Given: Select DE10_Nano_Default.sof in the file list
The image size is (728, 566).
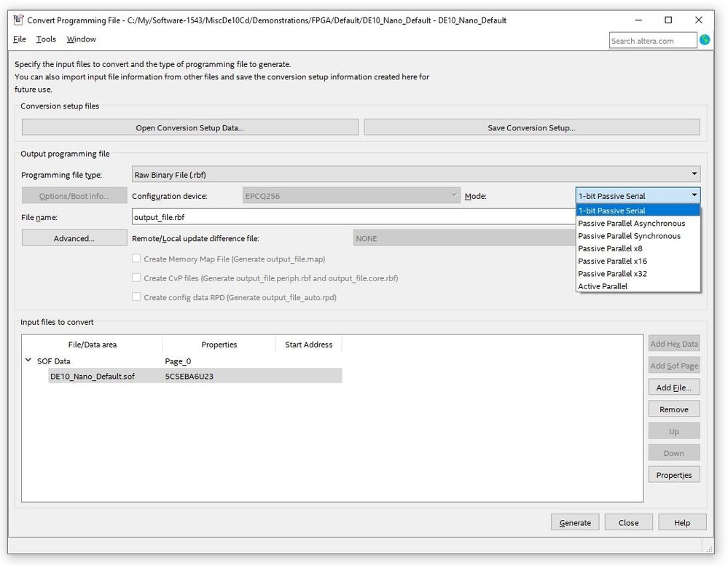Looking at the screenshot, I should pos(93,376).
